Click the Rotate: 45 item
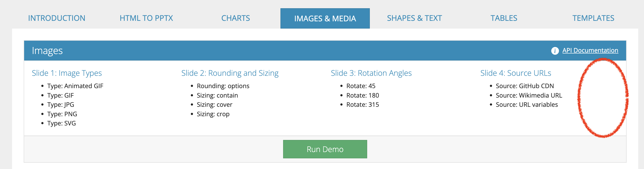This screenshot has width=644, height=169. click(x=361, y=86)
